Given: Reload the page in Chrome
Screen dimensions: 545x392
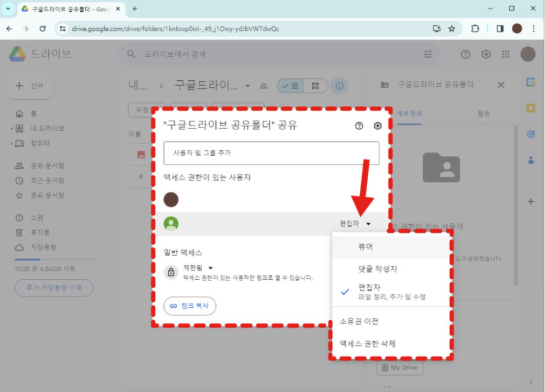Looking at the screenshot, I should (x=43, y=29).
